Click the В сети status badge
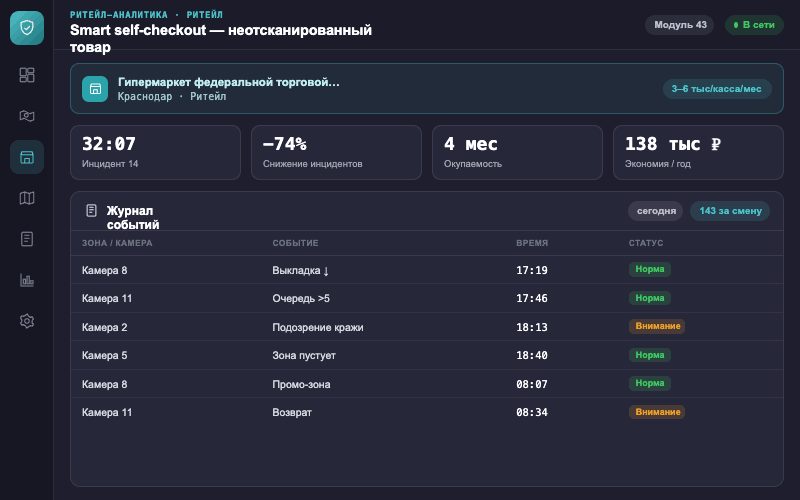Viewport: 800px width, 500px height. (x=754, y=24)
